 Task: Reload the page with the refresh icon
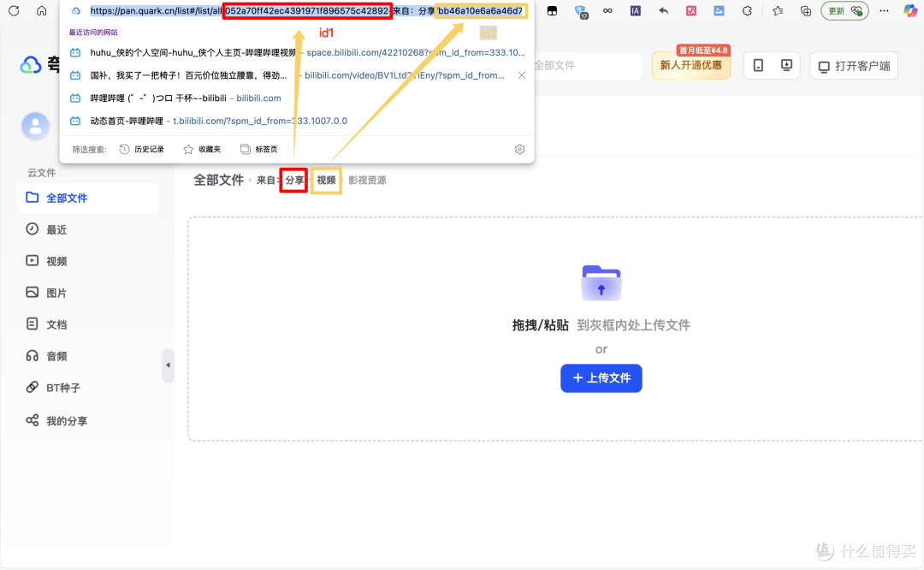pos(14,10)
